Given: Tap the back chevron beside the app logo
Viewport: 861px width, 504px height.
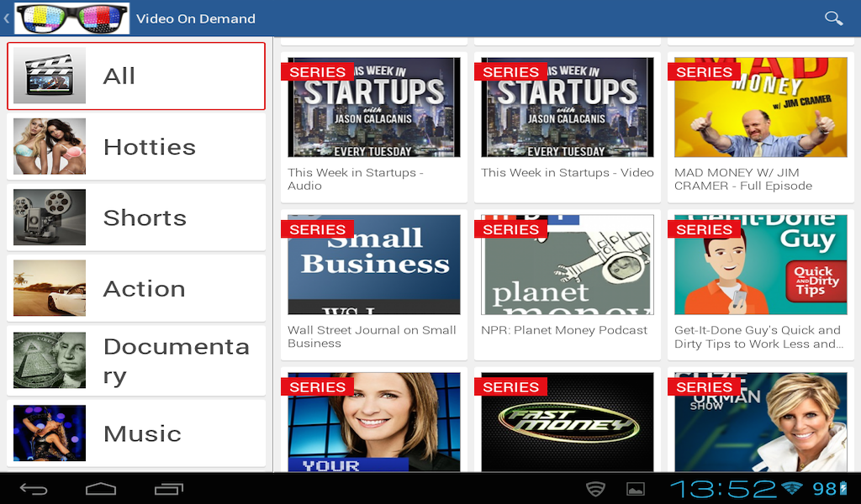Looking at the screenshot, I should [6, 18].
